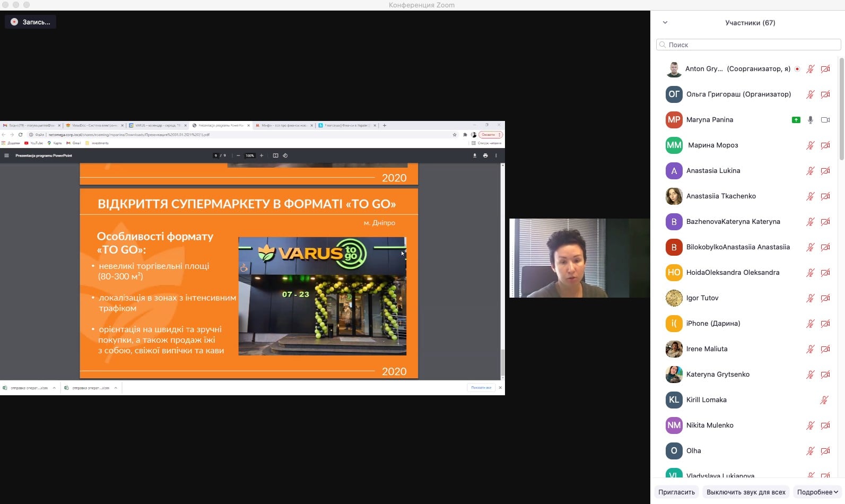Bookmark the page with the star icon
845x504 pixels.
click(455, 135)
